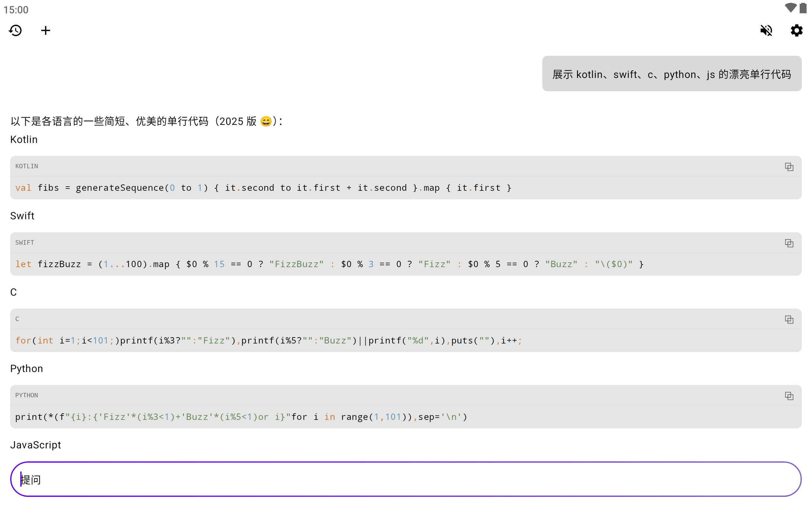This screenshot has width=812, height=507.
Task: Copy the Kotlin code block
Action: coord(789,167)
